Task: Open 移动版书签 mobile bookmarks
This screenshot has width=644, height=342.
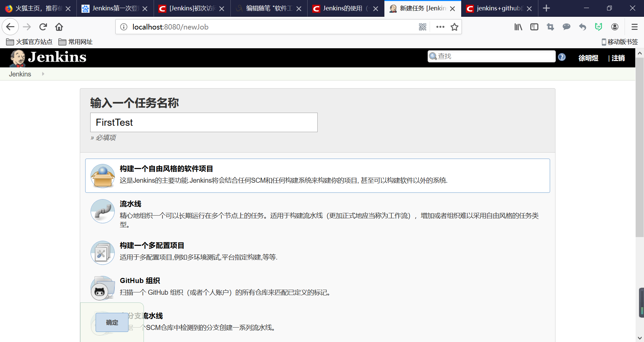Action: click(x=620, y=42)
